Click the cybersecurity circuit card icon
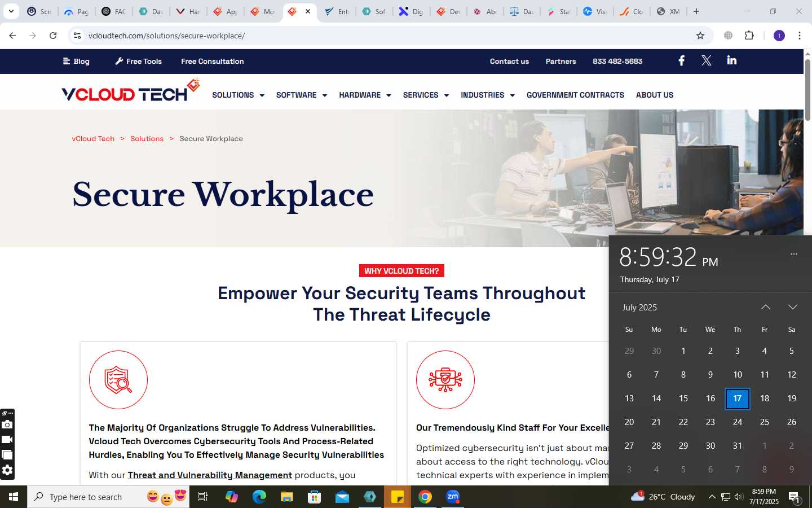Viewport: 812px width, 508px height. [445, 380]
